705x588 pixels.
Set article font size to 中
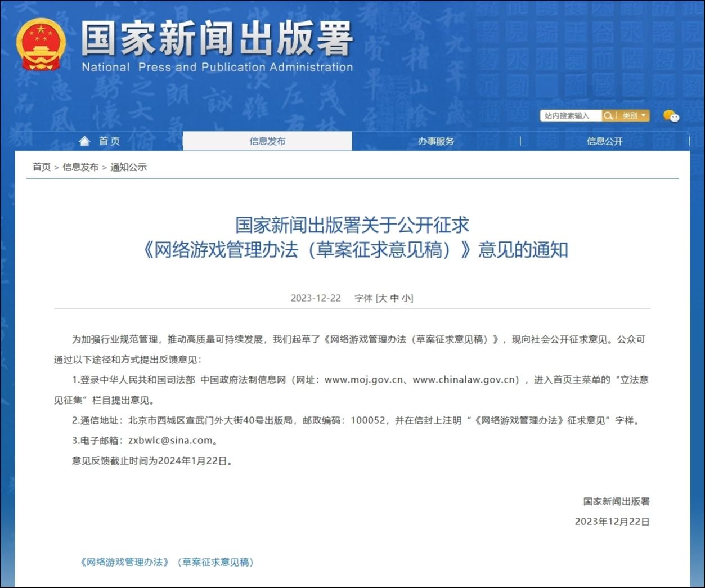[x=396, y=298]
